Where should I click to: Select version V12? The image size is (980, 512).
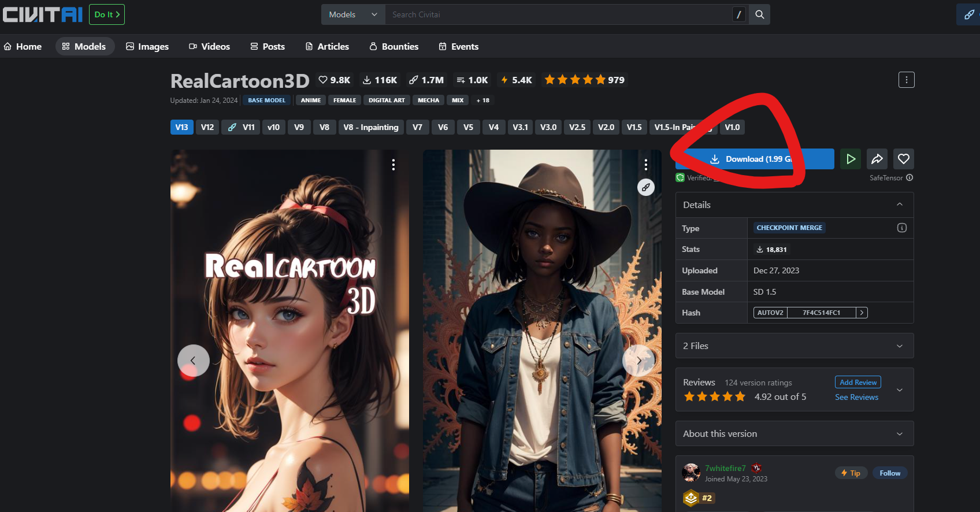coord(207,127)
